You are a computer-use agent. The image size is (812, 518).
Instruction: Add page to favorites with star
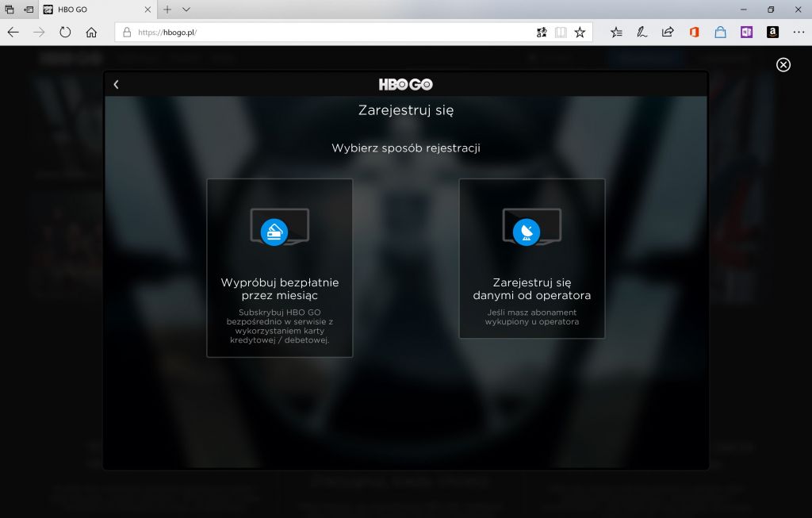click(x=580, y=32)
